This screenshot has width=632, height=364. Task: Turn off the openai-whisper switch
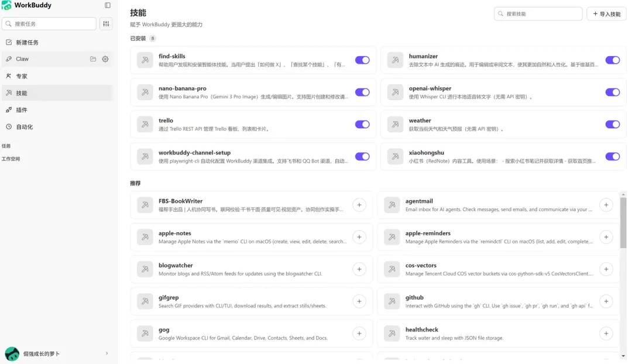(612, 92)
